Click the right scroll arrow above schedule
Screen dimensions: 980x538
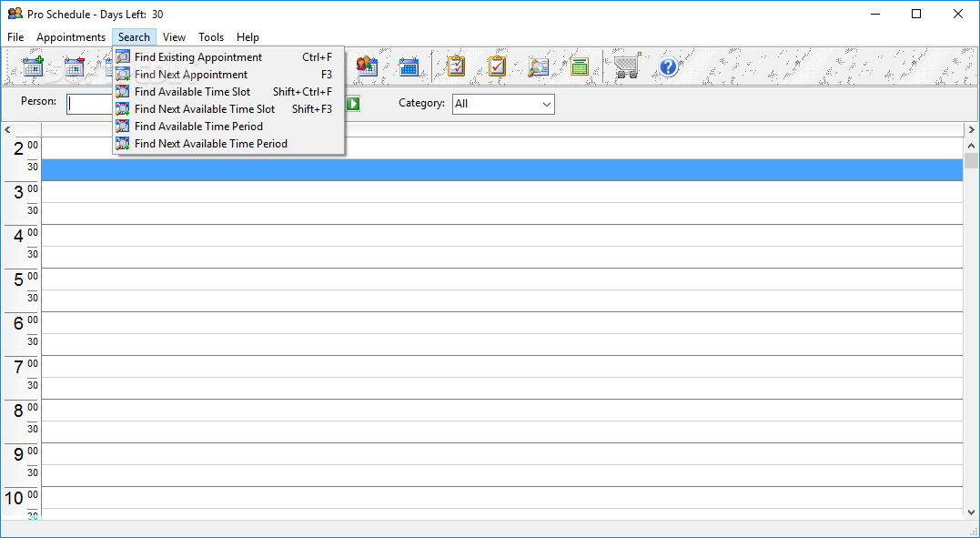coord(971,129)
